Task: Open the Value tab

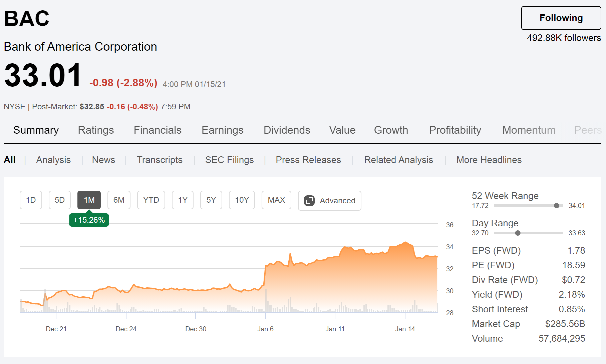Action: [342, 130]
